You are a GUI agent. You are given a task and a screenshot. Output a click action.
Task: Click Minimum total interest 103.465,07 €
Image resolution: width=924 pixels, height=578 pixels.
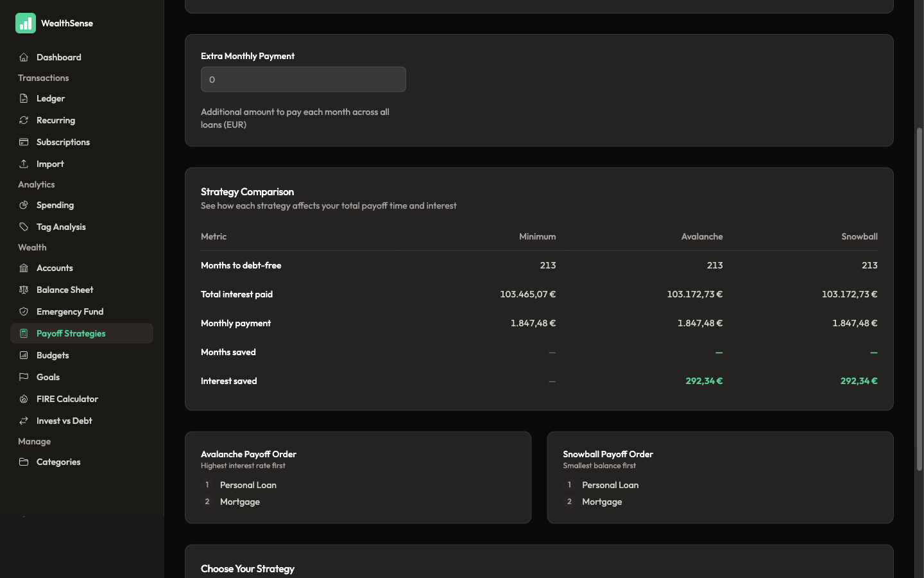[x=527, y=294]
